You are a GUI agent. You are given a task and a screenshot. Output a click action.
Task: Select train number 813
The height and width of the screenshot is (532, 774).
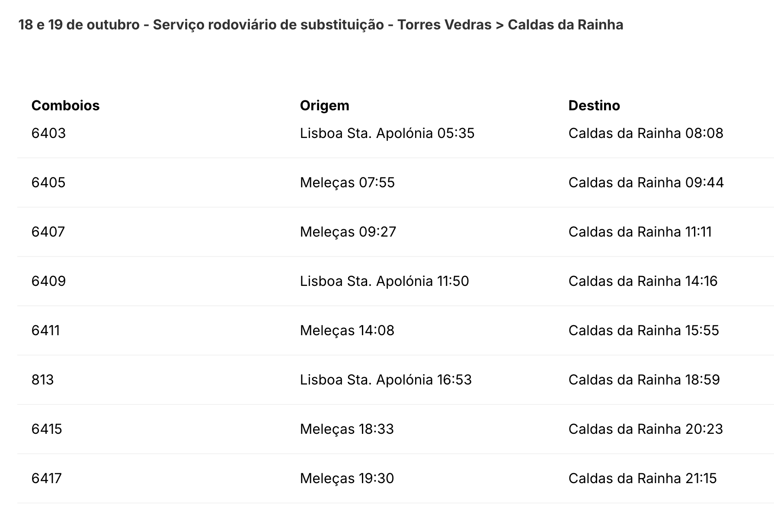pyautogui.click(x=42, y=380)
